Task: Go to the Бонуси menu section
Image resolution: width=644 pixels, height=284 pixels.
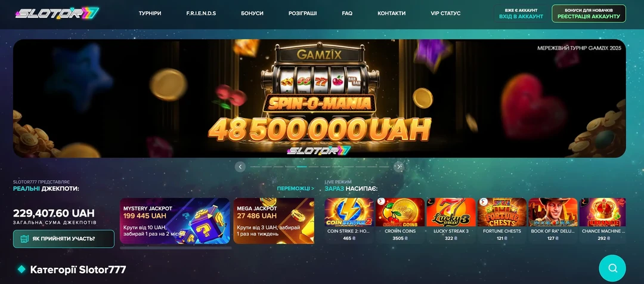Action: [252, 13]
